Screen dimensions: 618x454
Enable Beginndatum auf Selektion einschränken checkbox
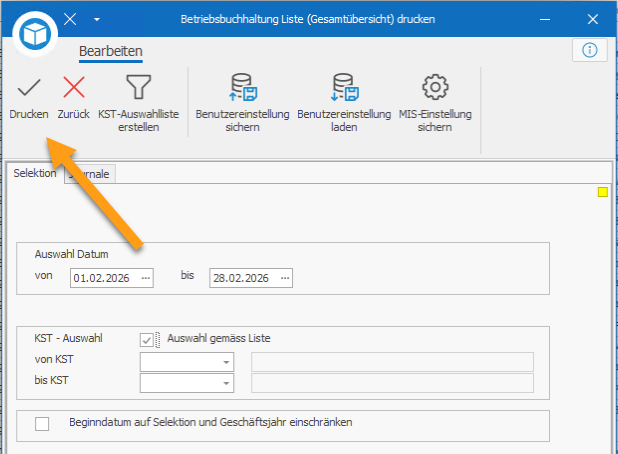42,424
